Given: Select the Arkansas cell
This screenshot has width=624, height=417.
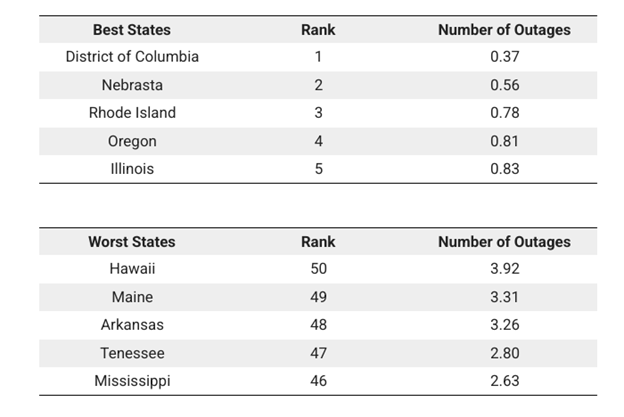Looking at the screenshot, I should click(x=132, y=325).
